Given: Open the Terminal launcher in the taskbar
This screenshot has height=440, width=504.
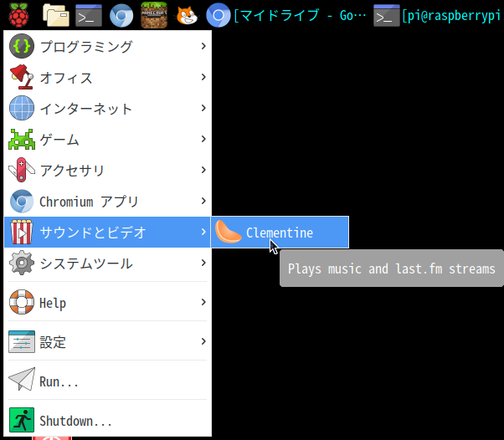Looking at the screenshot, I should pyautogui.click(x=89, y=15).
